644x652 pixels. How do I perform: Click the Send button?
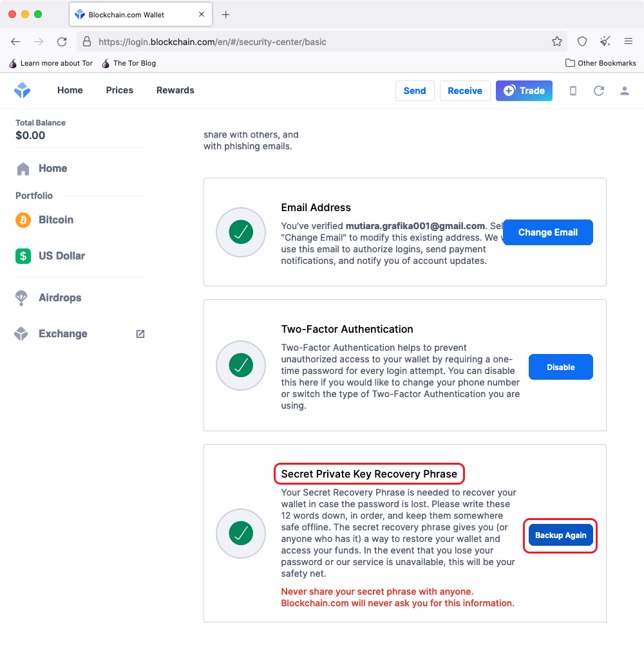[x=415, y=91]
